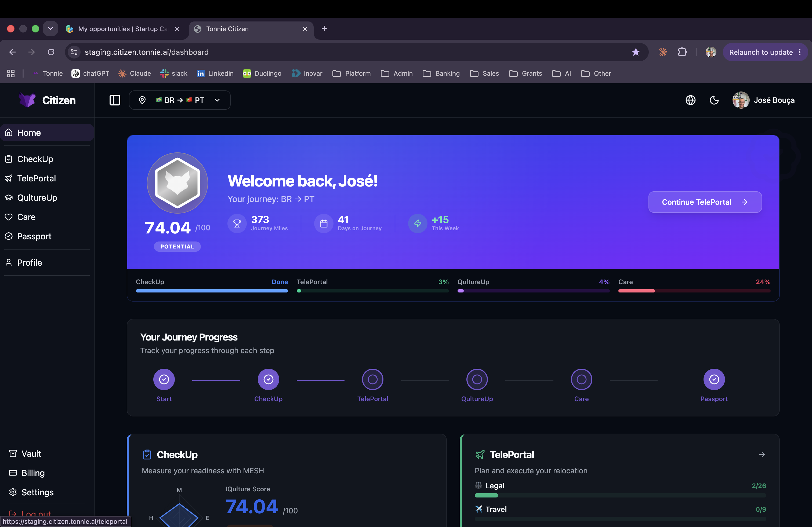Click the Legal 2/26 progress bar
This screenshot has width=812, height=527.
(x=620, y=495)
